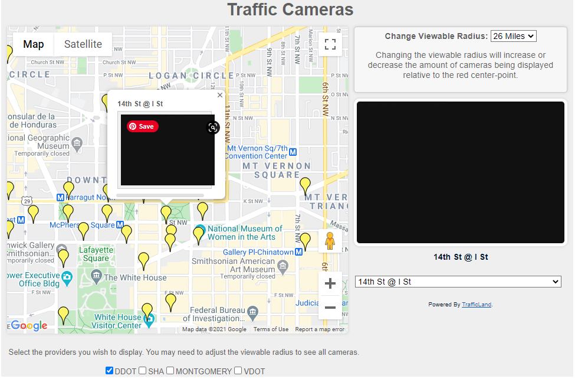Switch to the Satellite view tab
The image size is (588, 392).
[x=83, y=44]
